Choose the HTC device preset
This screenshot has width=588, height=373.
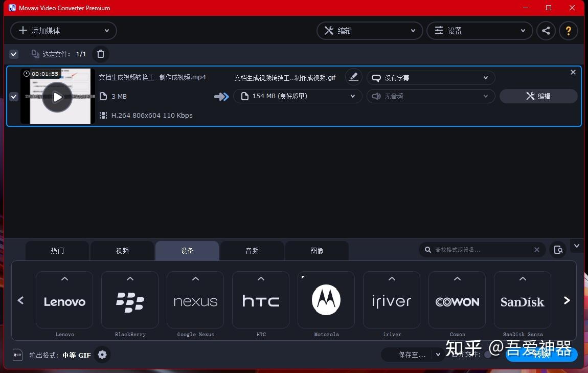tap(261, 300)
